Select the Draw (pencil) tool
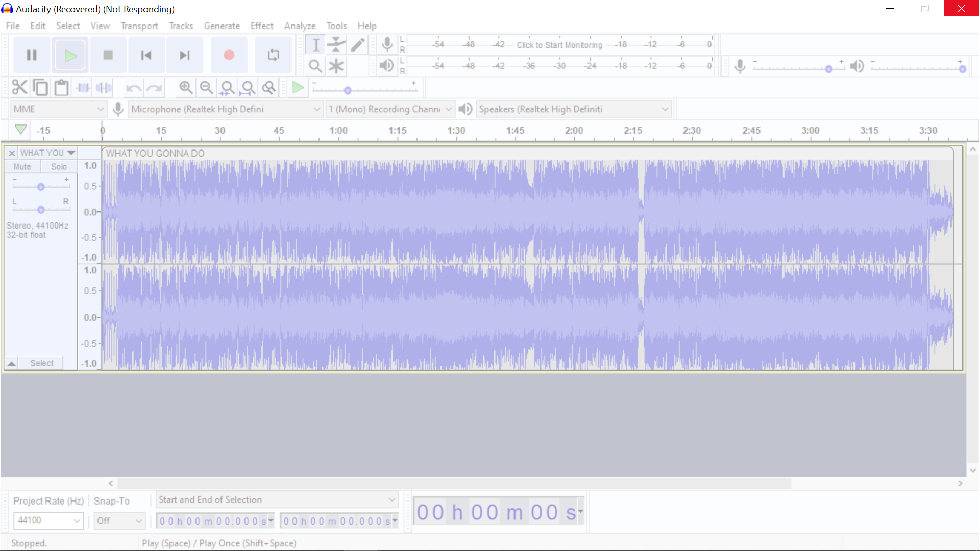 [x=358, y=45]
